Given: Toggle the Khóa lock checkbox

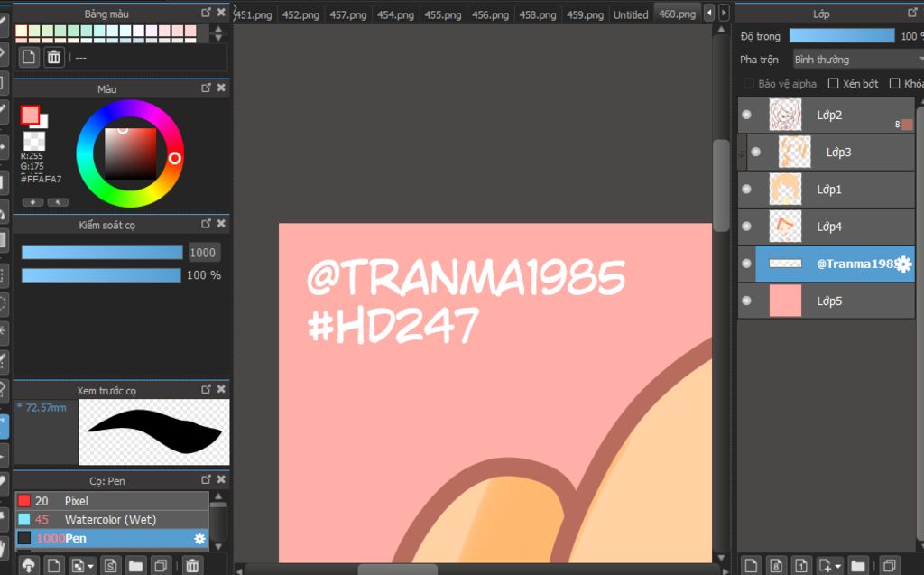Looking at the screenshot, I should 894,83.
